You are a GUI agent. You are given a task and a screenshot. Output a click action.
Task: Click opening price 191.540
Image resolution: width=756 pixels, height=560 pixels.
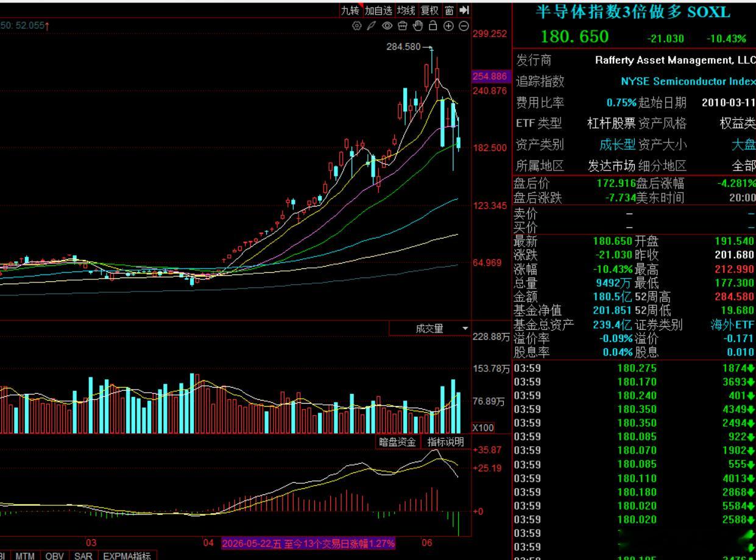(x=734, y=241)
